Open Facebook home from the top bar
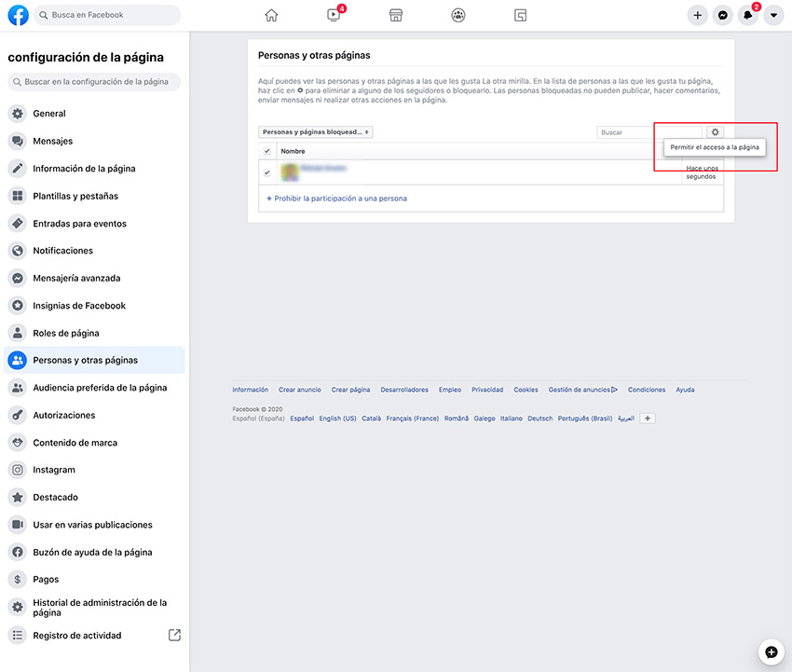This screenshot has width=792, height=672. pyautogui.click(x=270, y=15)
